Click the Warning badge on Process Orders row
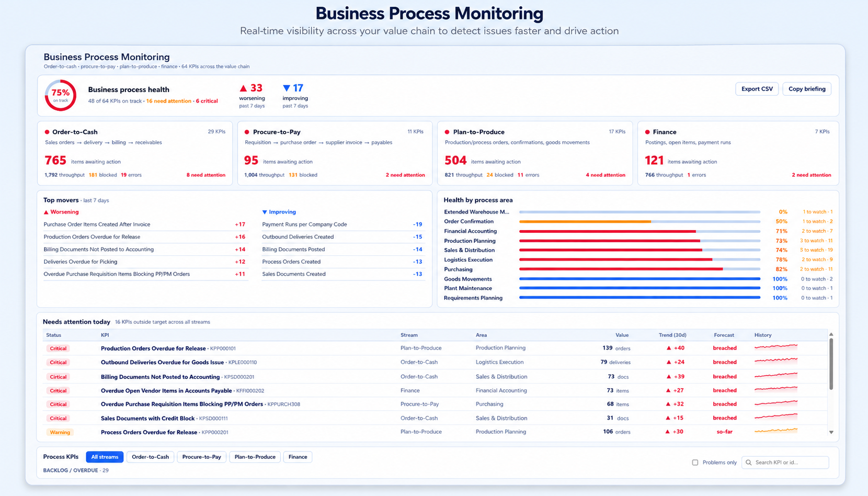Screen dimensions: 868x496 click(60, 432)
